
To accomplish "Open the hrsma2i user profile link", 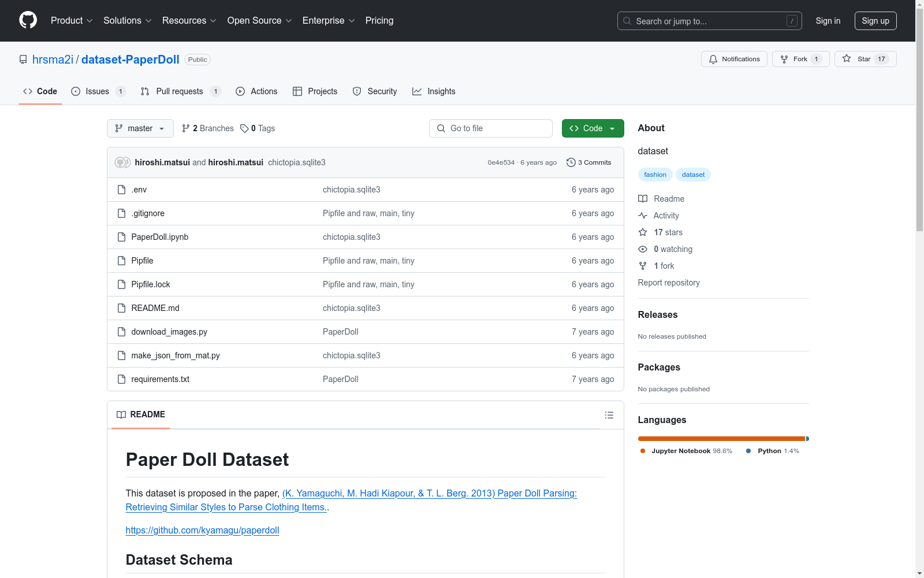I will [53, 60].
